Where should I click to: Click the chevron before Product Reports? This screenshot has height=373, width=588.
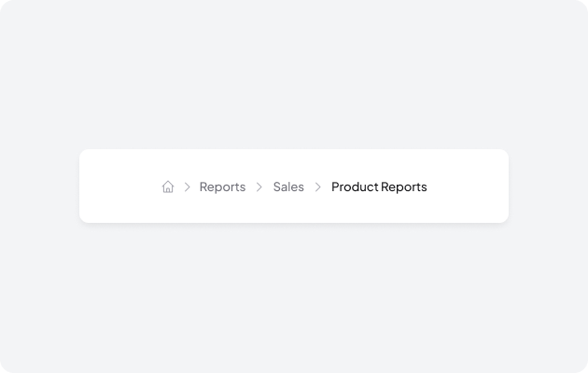point(318,186)
